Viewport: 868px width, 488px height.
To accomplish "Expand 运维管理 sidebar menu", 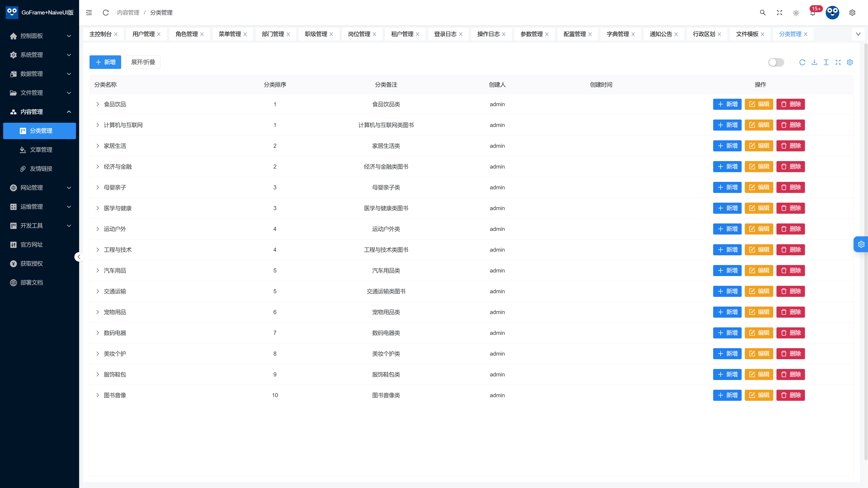I will 40,206.
